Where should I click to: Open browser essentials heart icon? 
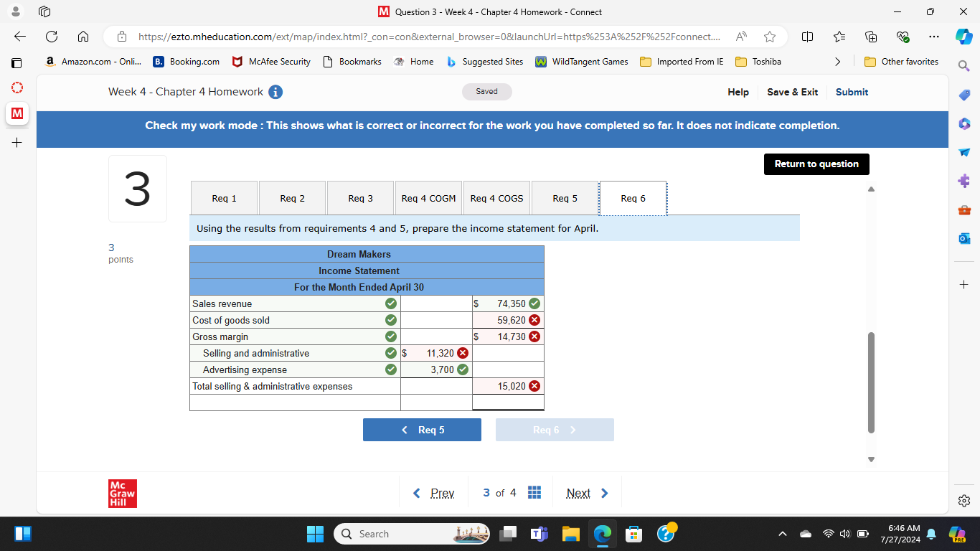pos(903,37)
